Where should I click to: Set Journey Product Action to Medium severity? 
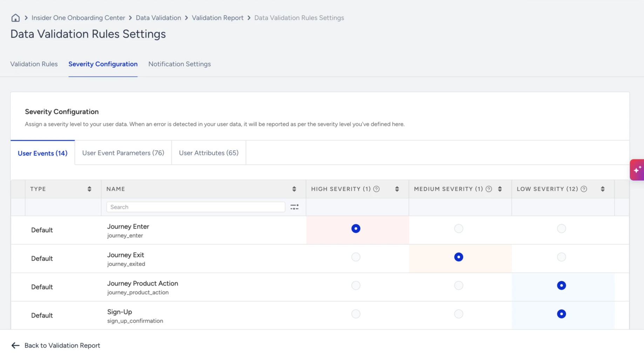tap(459, 285)
